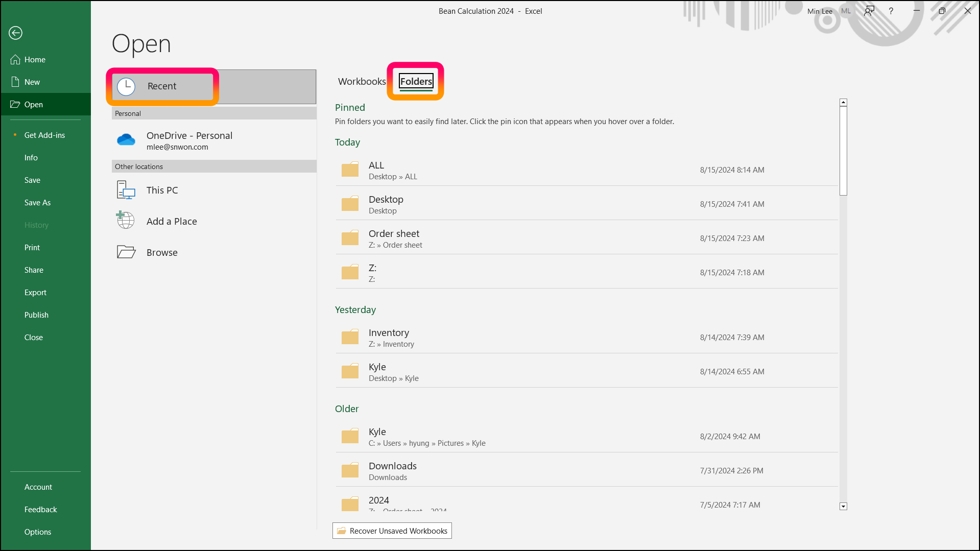Click the Order sheet folder icon
Viewport: 980px width, 551px height.
pos(350,238)
